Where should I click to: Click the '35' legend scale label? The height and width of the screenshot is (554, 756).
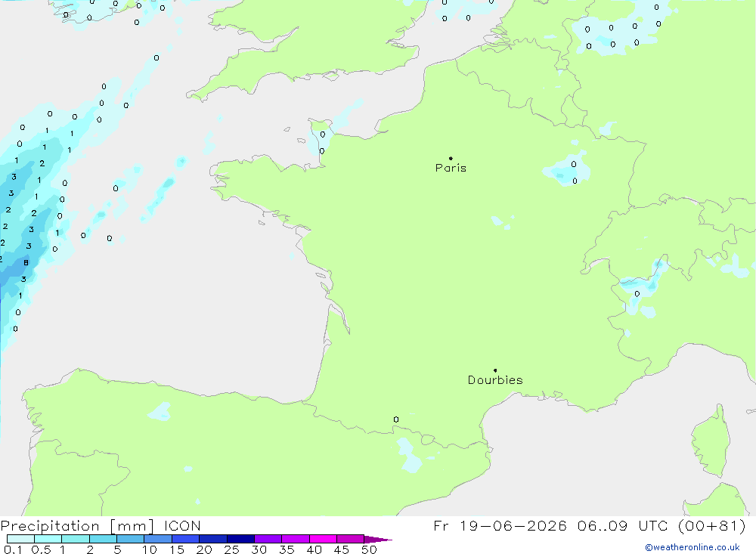(287, 549)
